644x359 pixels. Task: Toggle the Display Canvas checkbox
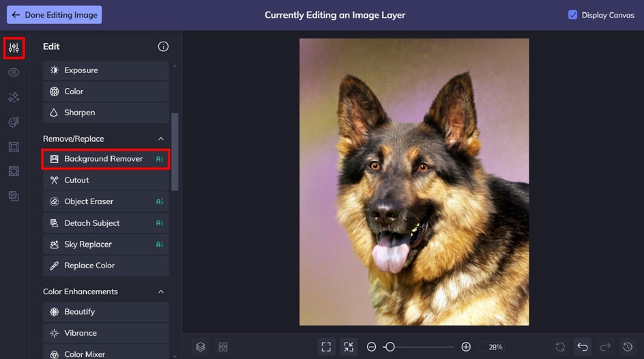pyautogui.click(x=572, y=15)
